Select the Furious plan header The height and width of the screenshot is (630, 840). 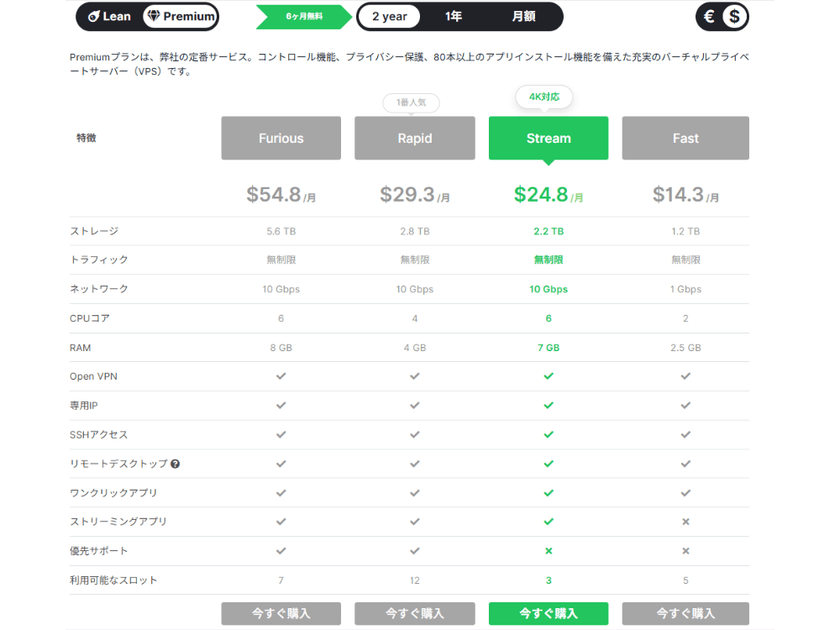click(x=281, y=139)
